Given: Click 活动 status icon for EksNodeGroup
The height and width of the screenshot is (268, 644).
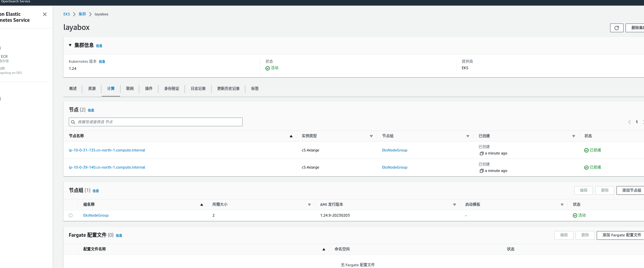Looking at the screenshot, I should (575, 216).
